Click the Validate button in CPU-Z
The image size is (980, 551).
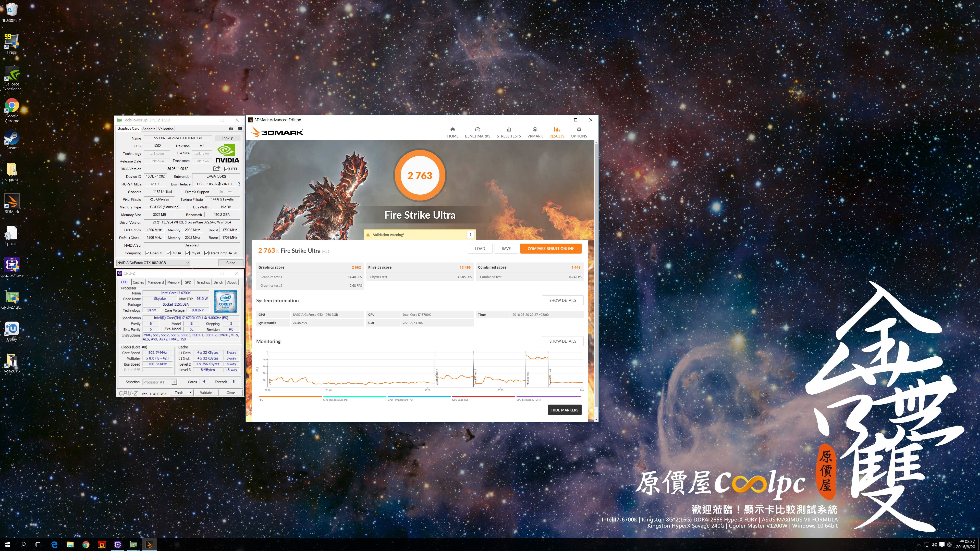(x=206, y=392)
